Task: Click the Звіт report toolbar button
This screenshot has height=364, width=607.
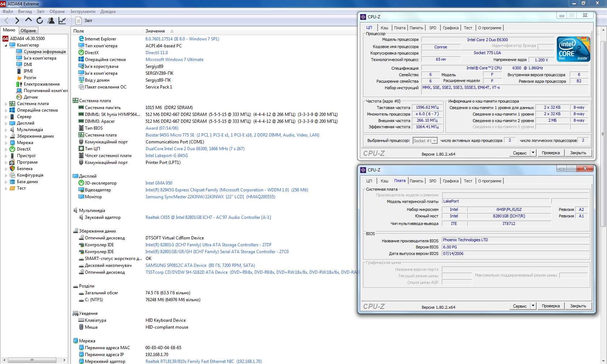Action: [85, 21]
